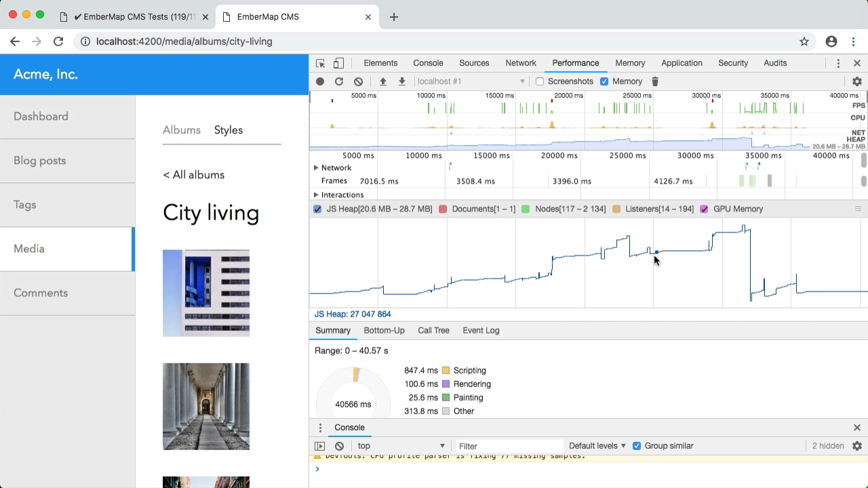
Task: Open the Memory panel tab
Action: (x=630, y=63)
